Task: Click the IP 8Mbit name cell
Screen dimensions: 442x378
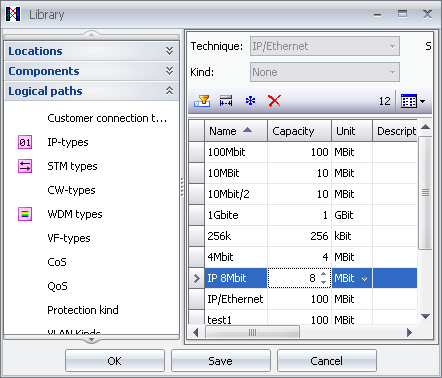Action: 236,278
